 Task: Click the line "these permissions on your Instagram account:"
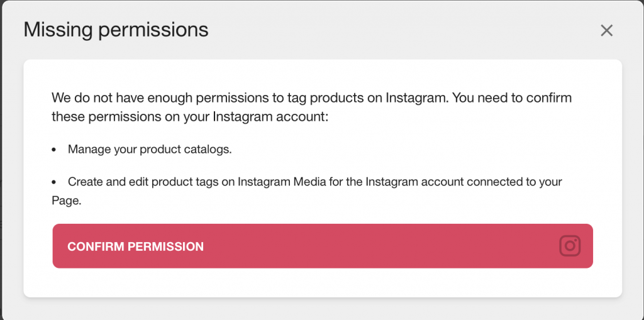(190, 117)
